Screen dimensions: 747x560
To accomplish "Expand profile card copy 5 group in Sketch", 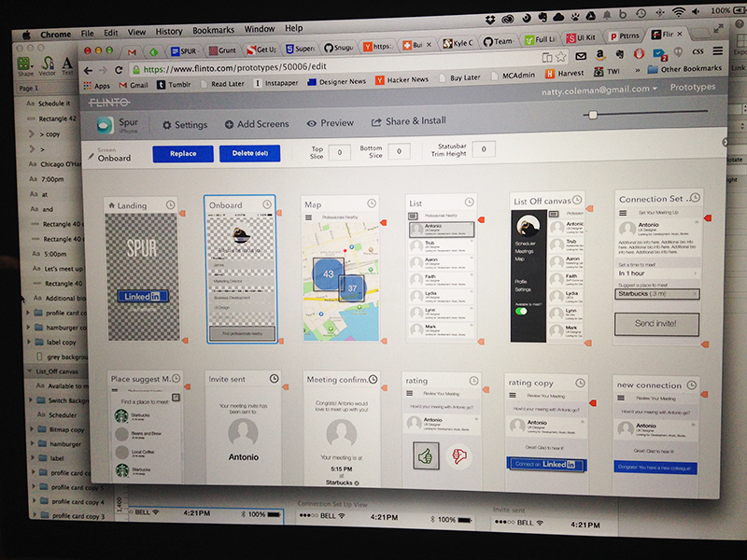I will pos(34,486).
